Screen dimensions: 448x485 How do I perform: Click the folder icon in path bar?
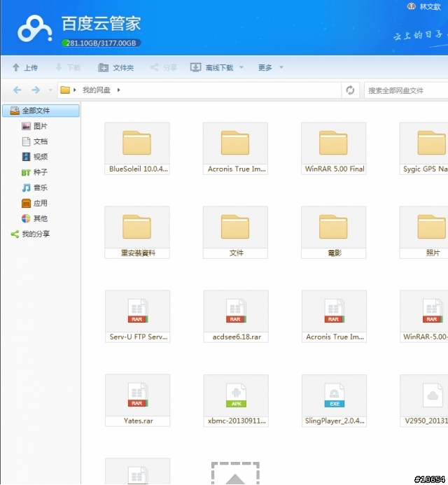[x=65, y=90]
